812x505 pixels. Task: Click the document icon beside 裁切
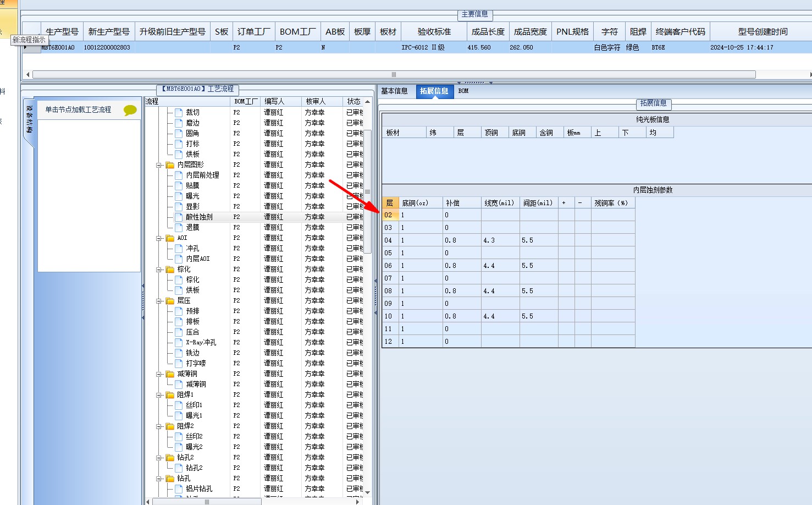[x=179, y=112]
